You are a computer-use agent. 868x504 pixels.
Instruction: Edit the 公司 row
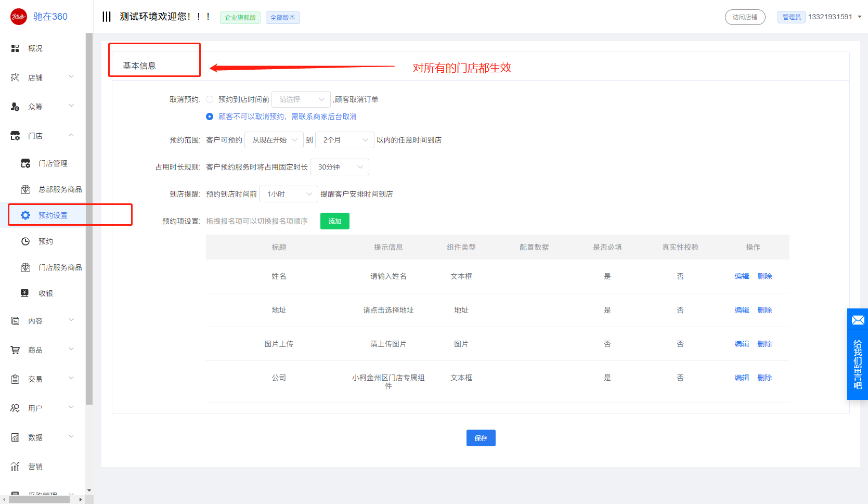(x=742, y=378)
